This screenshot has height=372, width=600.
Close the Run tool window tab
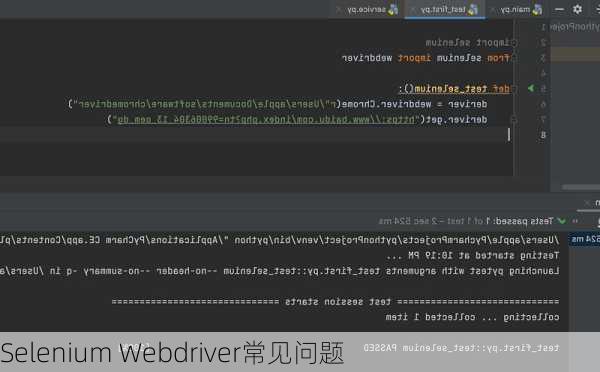[587, 202]
